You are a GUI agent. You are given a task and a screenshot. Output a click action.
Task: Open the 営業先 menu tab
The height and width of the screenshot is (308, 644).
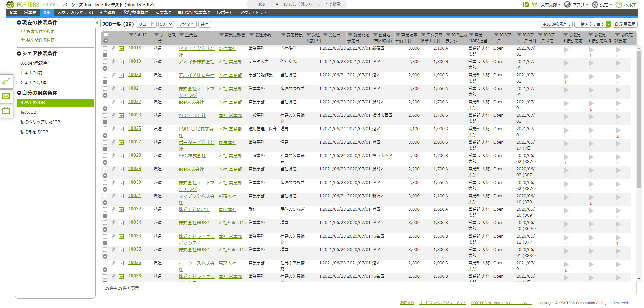(x=30, y=13)
